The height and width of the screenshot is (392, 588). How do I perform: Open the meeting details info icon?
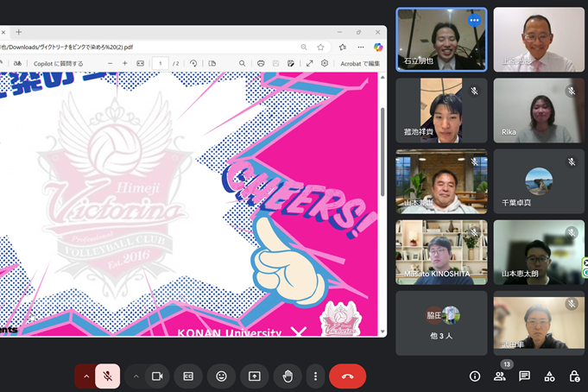pos(475,376)
